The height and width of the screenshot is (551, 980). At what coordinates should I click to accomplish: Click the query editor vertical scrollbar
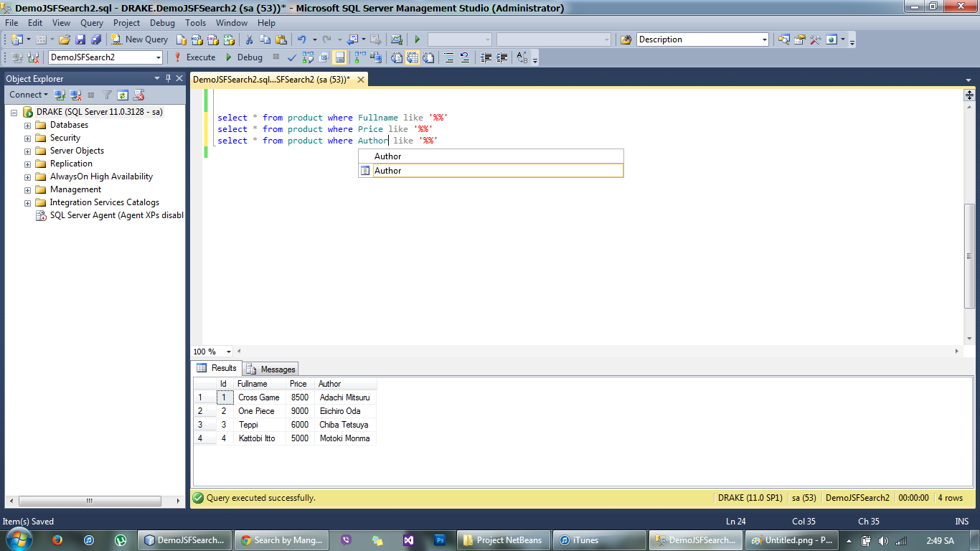[969, 256]
